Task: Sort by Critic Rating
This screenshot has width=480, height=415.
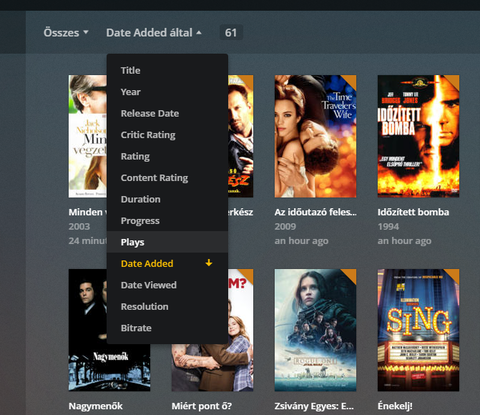Action: click(167, 135)
